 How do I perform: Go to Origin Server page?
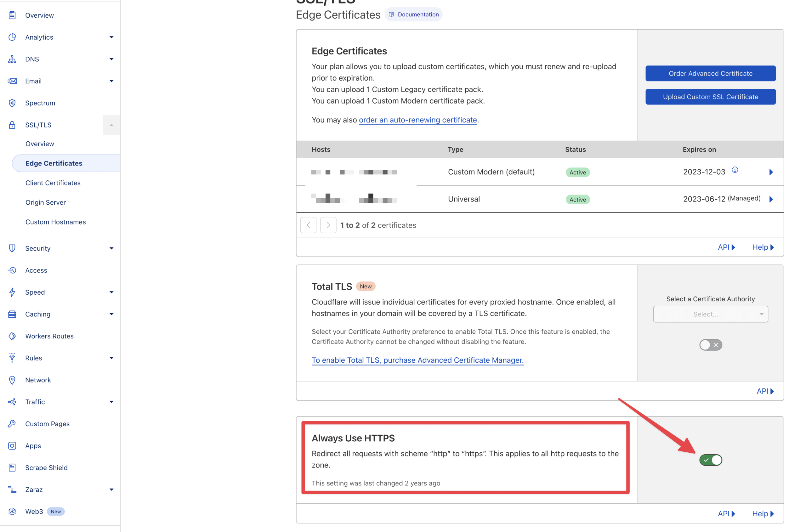[45, 202]
